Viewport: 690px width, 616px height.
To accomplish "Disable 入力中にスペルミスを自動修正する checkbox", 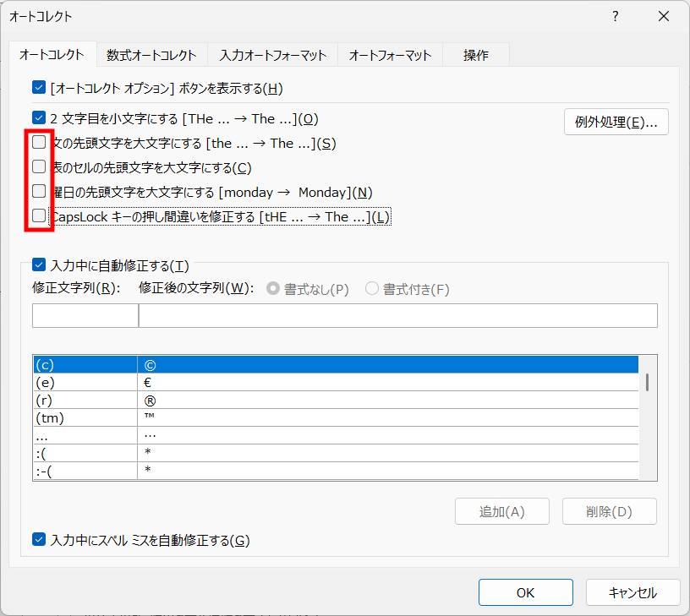I will [38, 539].
